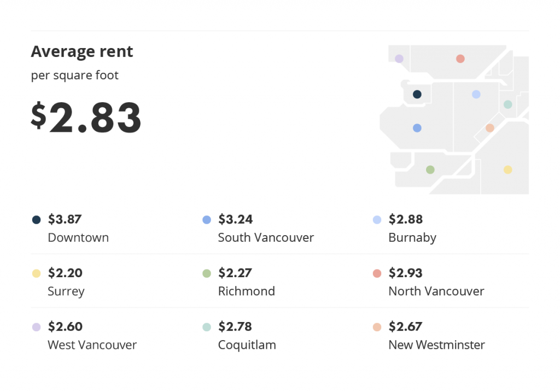This screenshot has width=560, height=392.
Task: Click the Surrey yellow legend swatch
Action: (x=36, y=273)
